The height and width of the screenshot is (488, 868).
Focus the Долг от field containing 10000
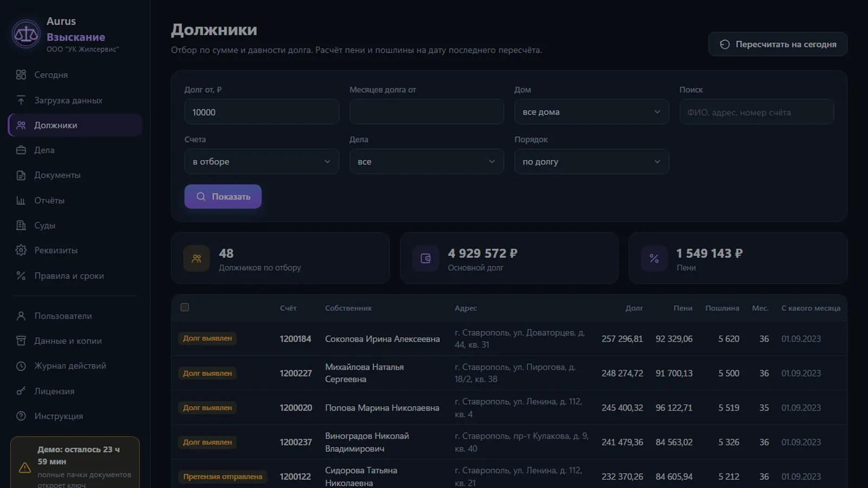(261, 112)
